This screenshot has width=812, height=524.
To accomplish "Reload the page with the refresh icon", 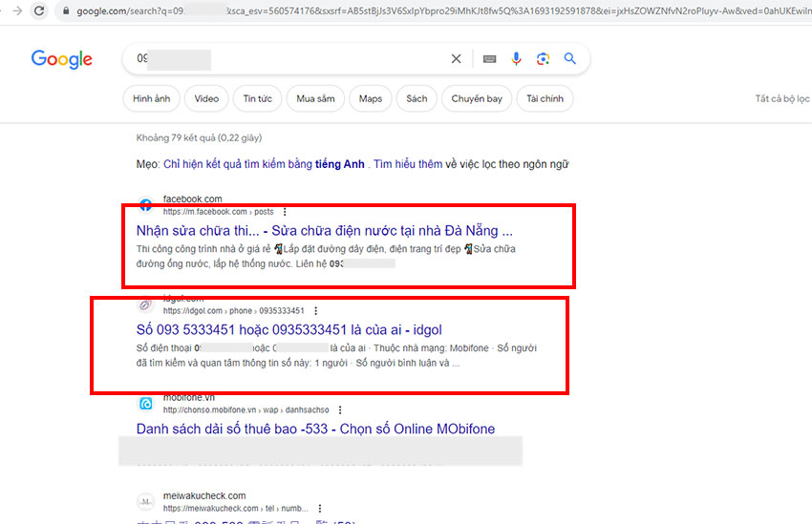I will 39,10.
